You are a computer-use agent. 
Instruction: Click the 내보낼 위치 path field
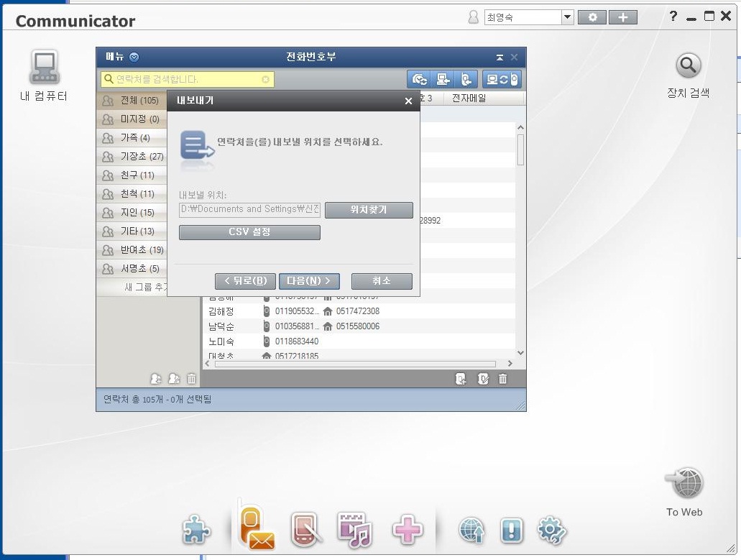tap(249, 210)
